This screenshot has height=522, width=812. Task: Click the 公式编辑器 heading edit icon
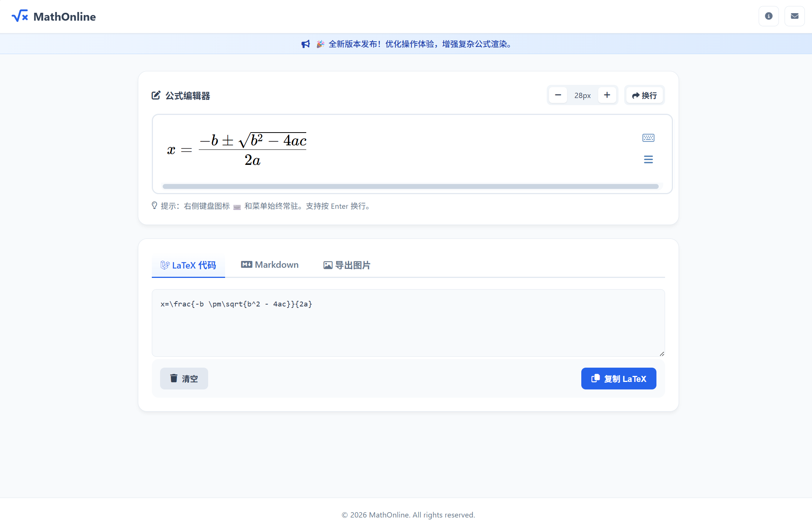coord(156,95)
